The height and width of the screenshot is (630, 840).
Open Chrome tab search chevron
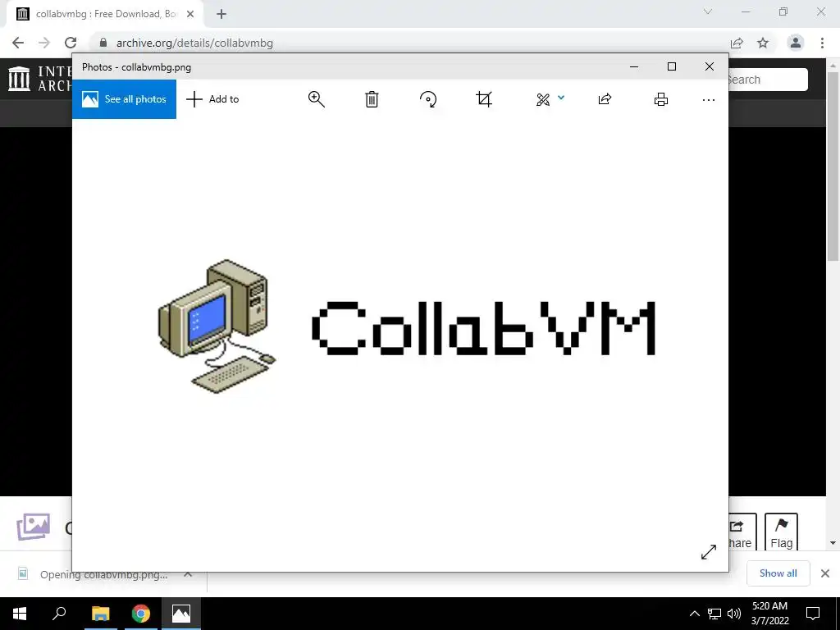(x=708, y=11)
